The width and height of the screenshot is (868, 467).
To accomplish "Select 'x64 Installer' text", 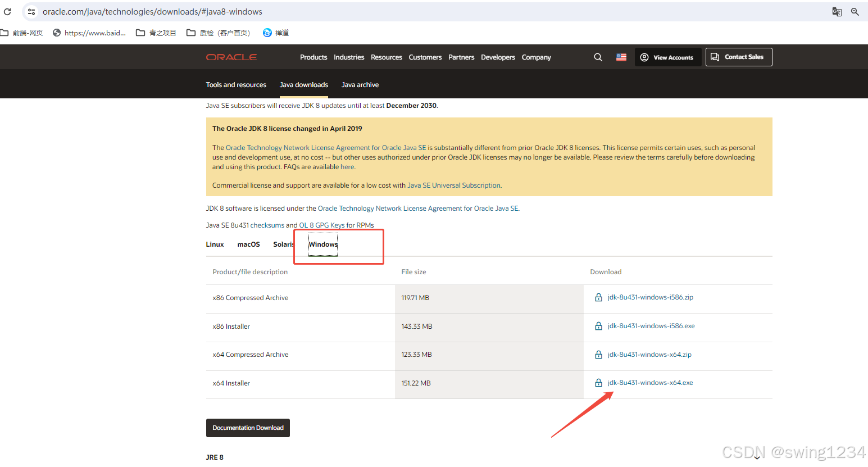I will [231, 383].
